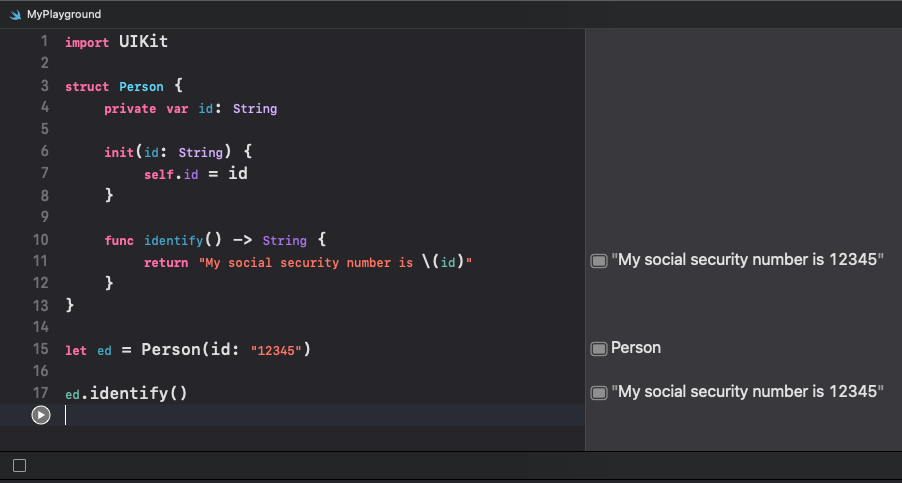Click the Person result text in sidebar
902x483 pixels.
coord(636,348)
